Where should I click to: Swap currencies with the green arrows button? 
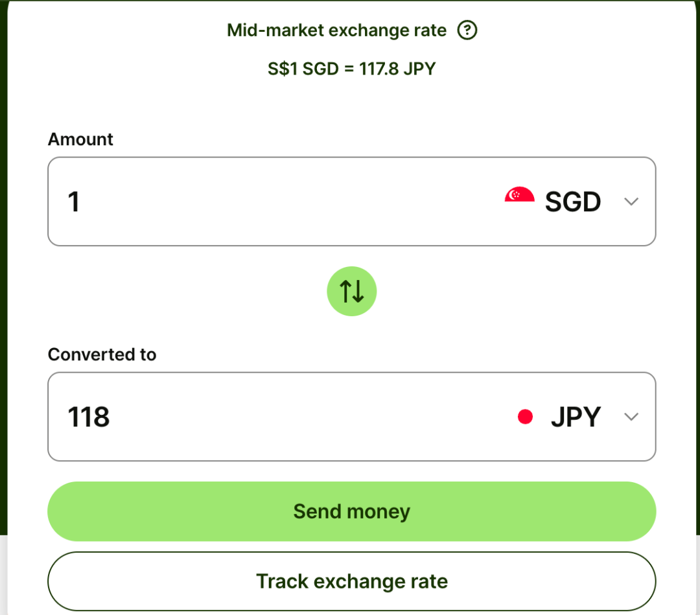pyautogui.click(x=351, y=292)
